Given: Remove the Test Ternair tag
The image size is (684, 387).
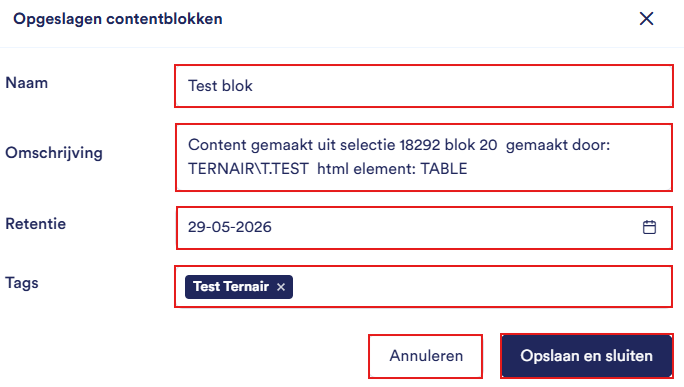Looking at the screenshot, I should tap(281, 287).
